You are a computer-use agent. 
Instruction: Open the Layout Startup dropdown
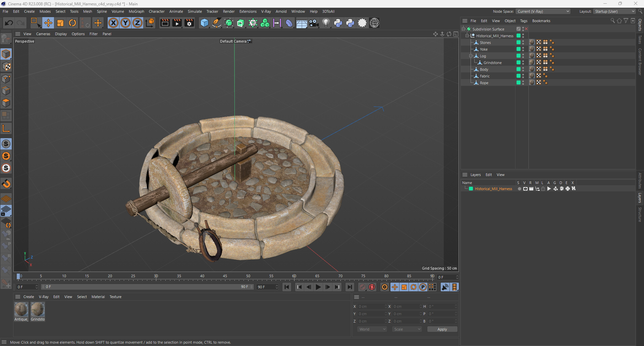614,11
